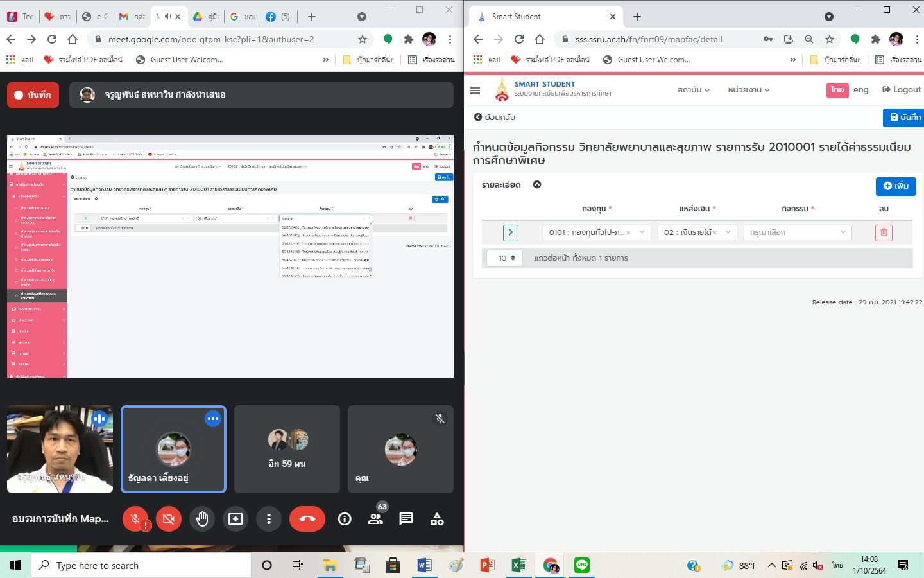
Task: Show the participants list icon
Action: pos(375,519)
